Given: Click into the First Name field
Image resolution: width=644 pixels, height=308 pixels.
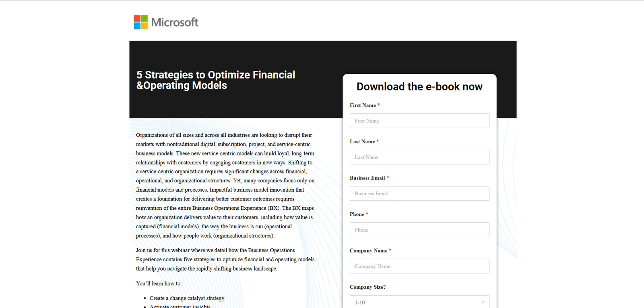Looking at the screenshot, I should click(419, 121).
